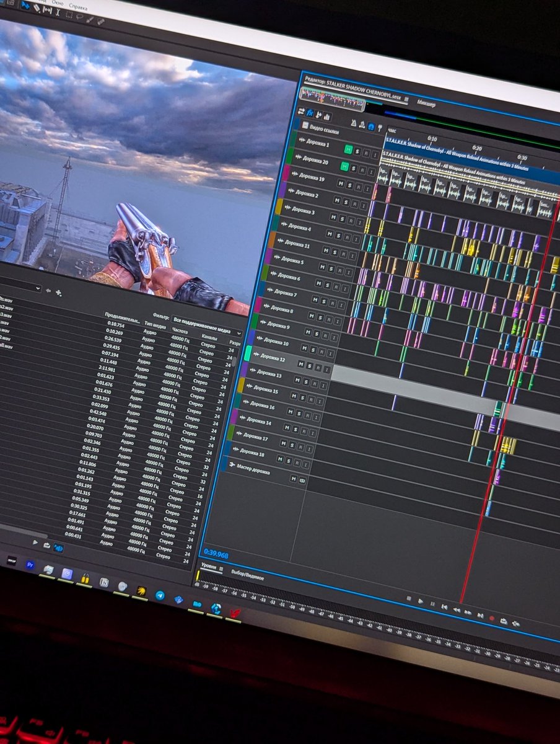Pause playback in the transport bar
Image resolution: width=560 pixels, height=744 pixels.
(x=432, y=604)
